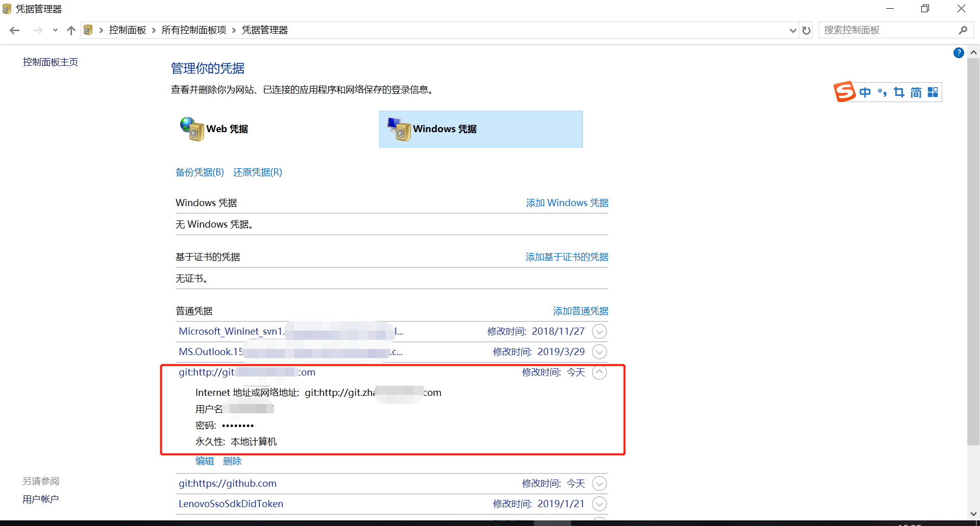Click the Sogou screenshot tool icon
The image size is (980, 526).
pyautogui.click(x=899, y=92)
